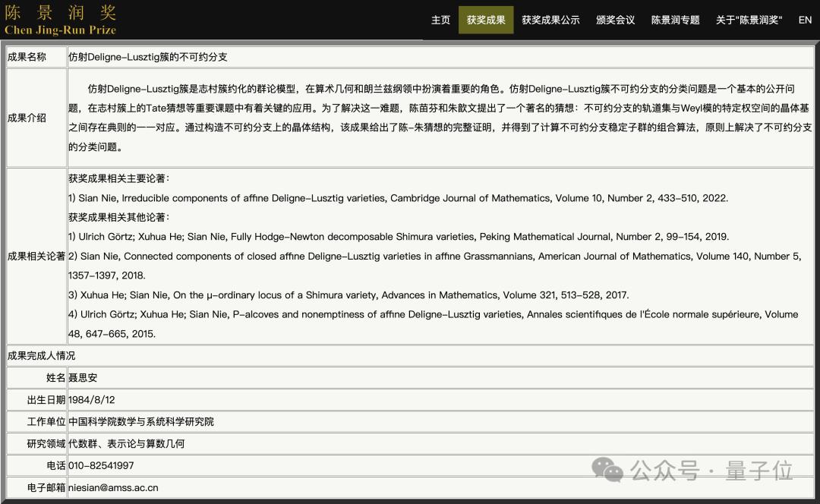Go to 颁奖会议 page
Screen dimensions: 820x504
tap(616, 20)
